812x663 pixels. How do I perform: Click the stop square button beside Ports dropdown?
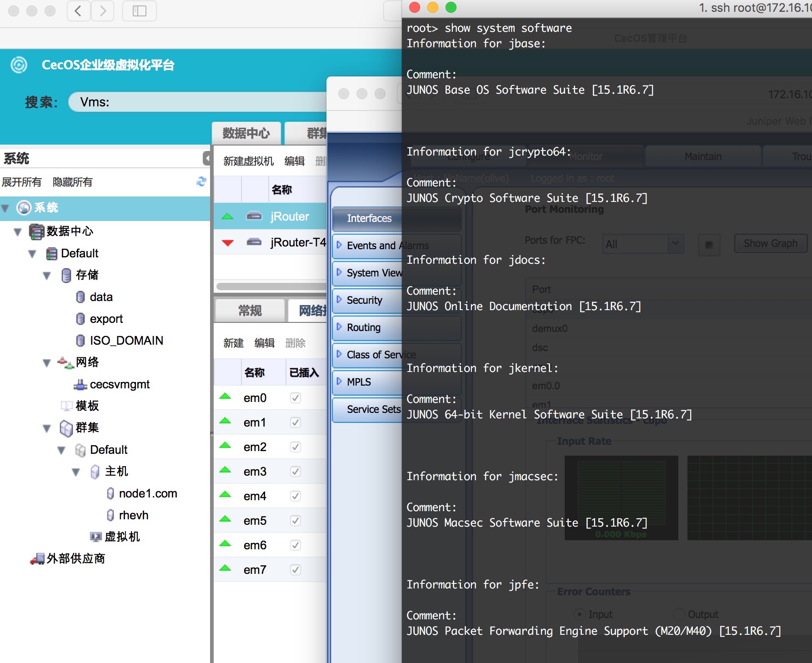pos(709,245)
